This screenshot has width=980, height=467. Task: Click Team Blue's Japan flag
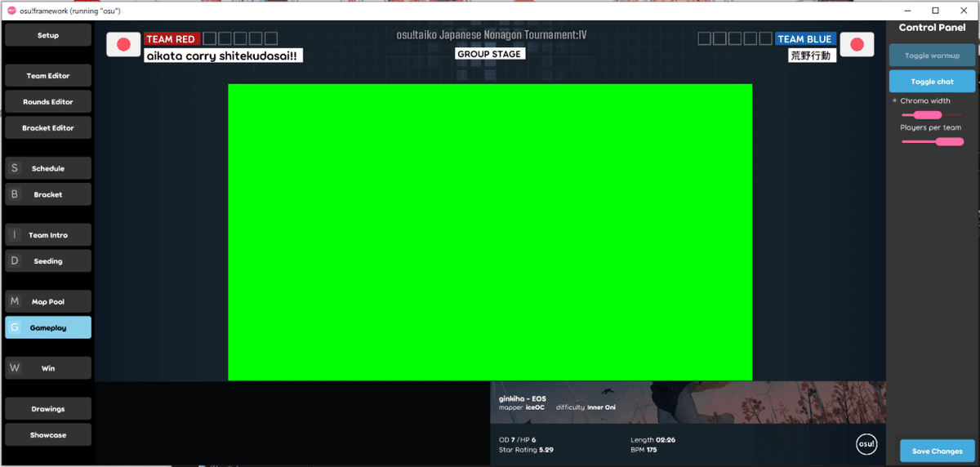click(x=857, y=44)
